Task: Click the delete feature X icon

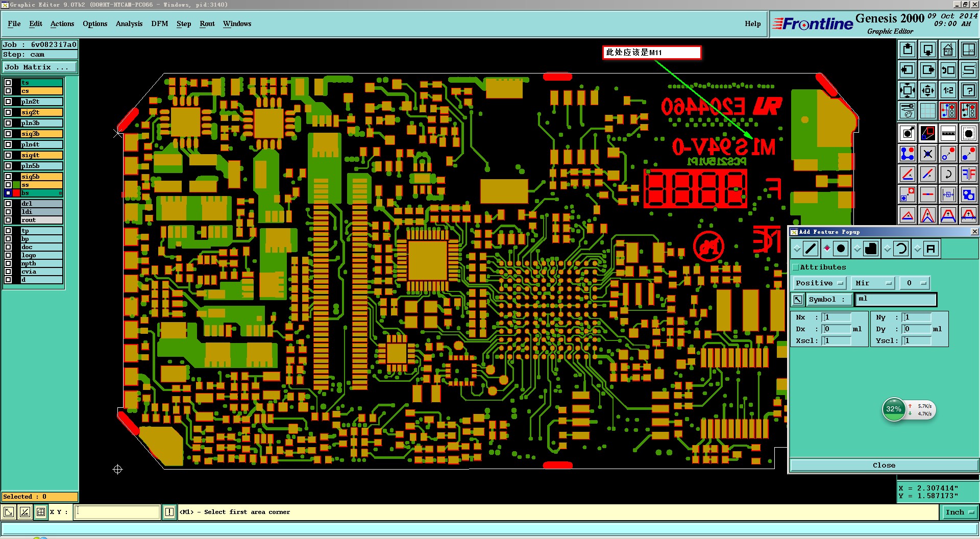Action: (928, 154)
